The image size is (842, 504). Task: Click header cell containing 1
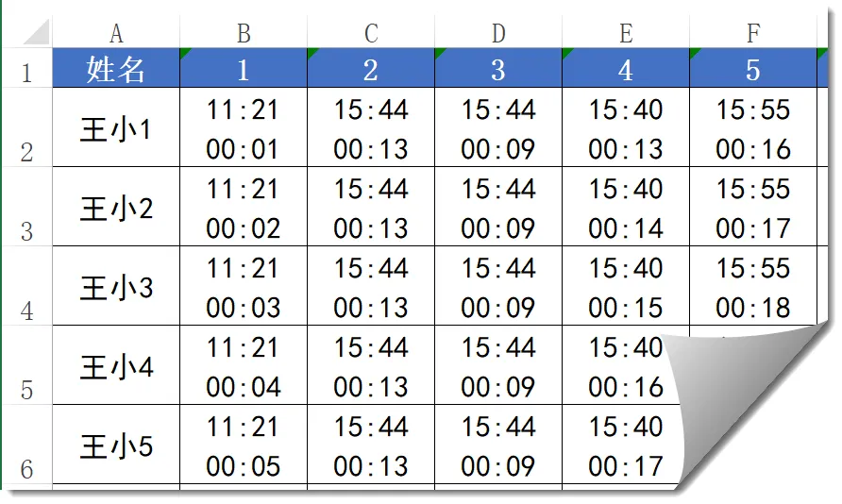[x=244, y=69]
